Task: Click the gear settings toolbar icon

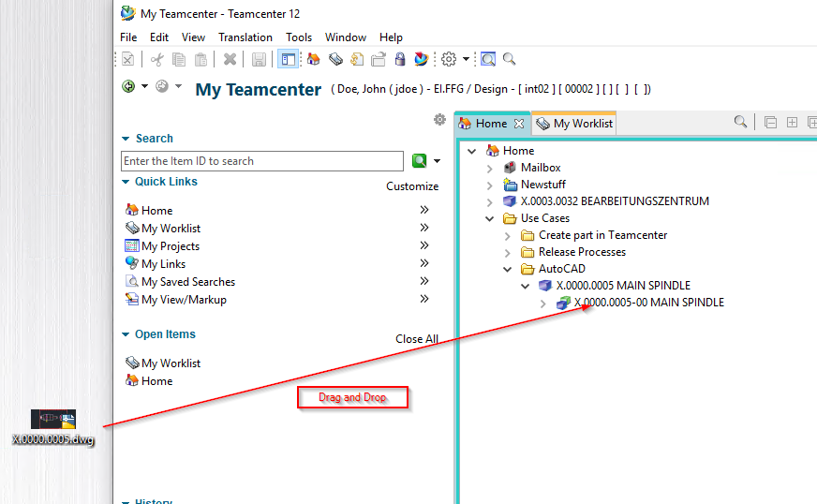Action: coord(449,59)
